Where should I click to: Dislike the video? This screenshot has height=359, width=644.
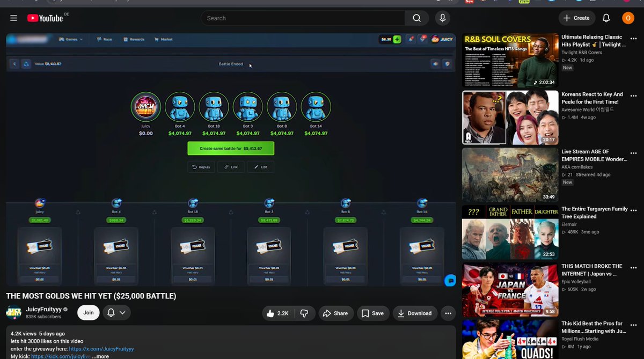coord(304,313)
